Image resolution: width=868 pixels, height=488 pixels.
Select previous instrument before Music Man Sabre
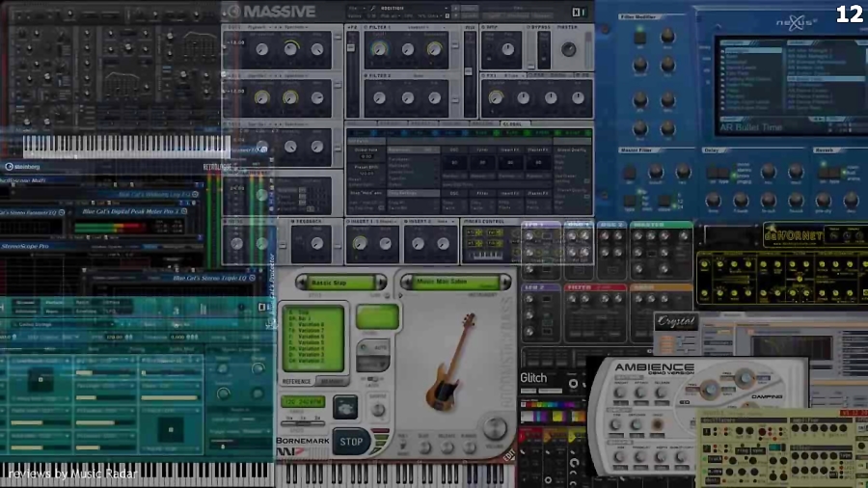[x=407, y=283]
